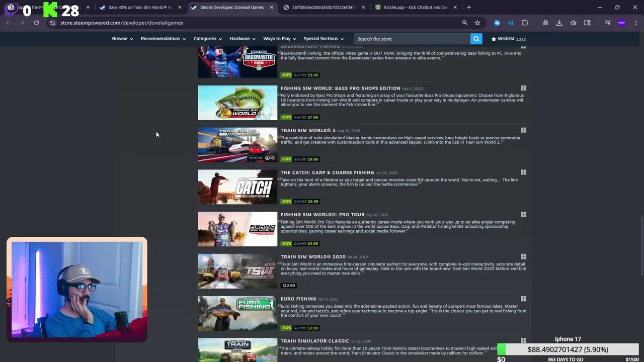Image resolution: width=644 pixels, height=362 pixels.
Task: Close the Steam Developer: Dovetail Games tab
Action: [272, 8]
